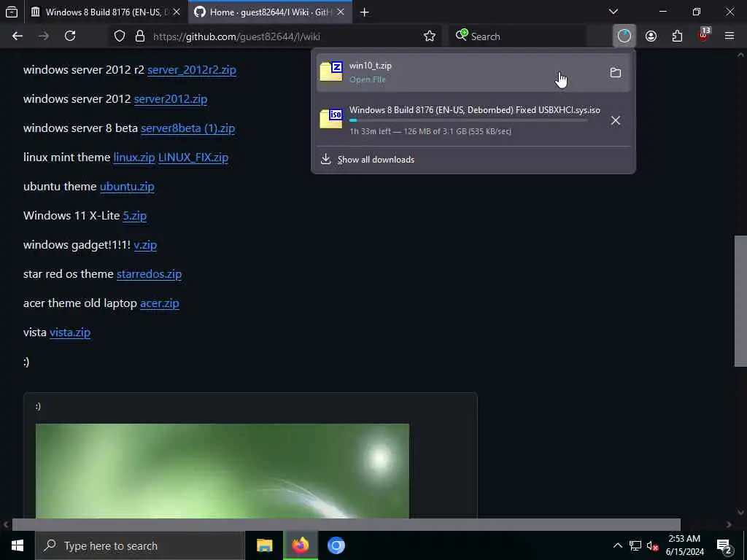The width and height of the screenshot is (747, 560).
Task: Click the horizontal page scrollbar
Action: (346, 524)
